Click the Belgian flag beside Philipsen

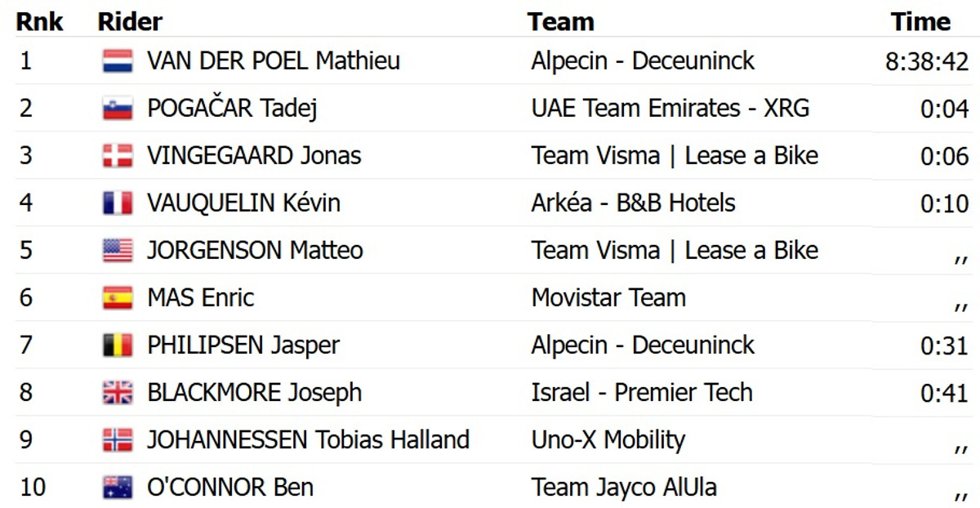(x=118, y=345)
